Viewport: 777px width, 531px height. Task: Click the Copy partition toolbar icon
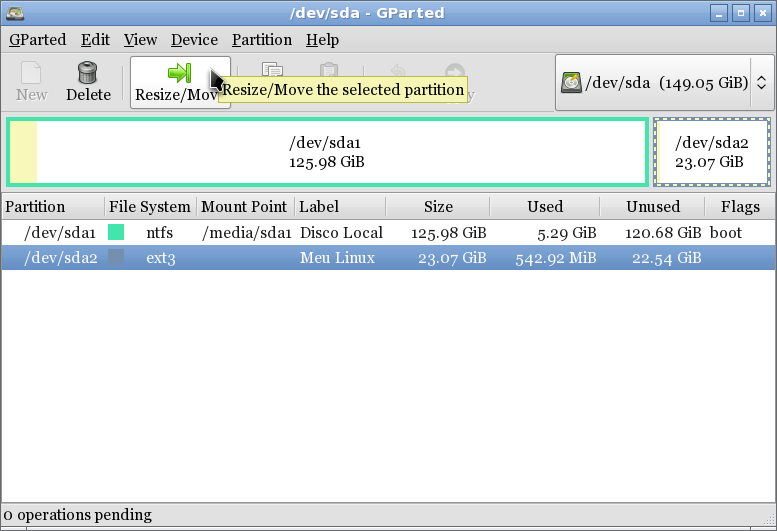pos(272,69)
